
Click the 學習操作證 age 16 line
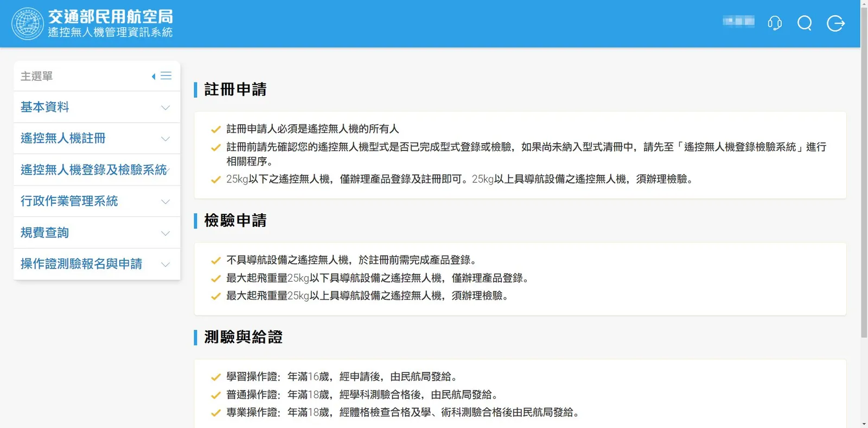pos(342,377)
